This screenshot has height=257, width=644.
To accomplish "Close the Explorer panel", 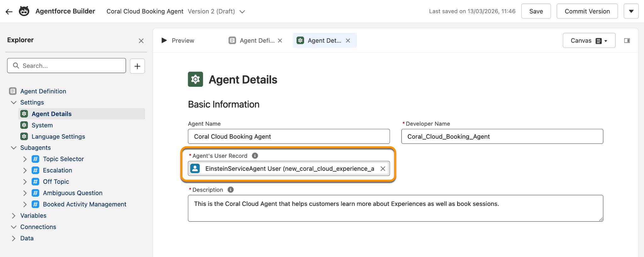I will 141,41.
